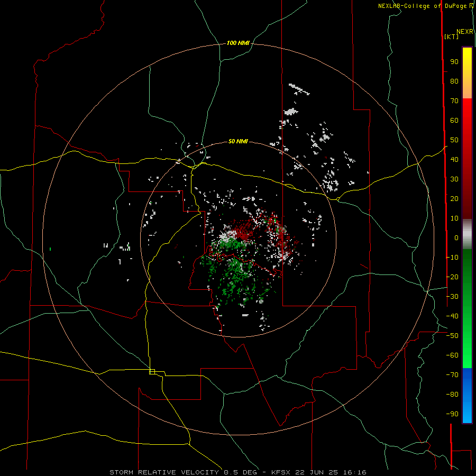476x476 pixels.
Task: Click the 60 knot scale label
Action: [454, 120]
